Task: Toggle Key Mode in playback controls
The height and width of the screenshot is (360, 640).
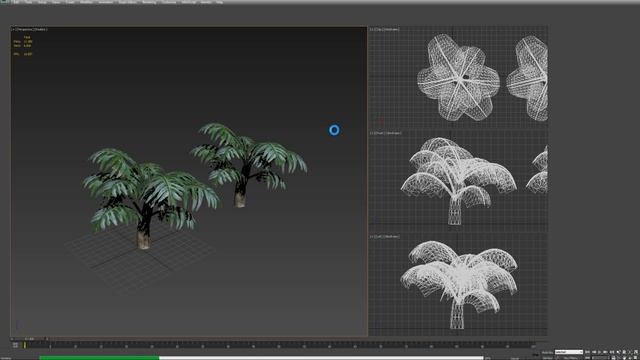Action: coord(587,358)
